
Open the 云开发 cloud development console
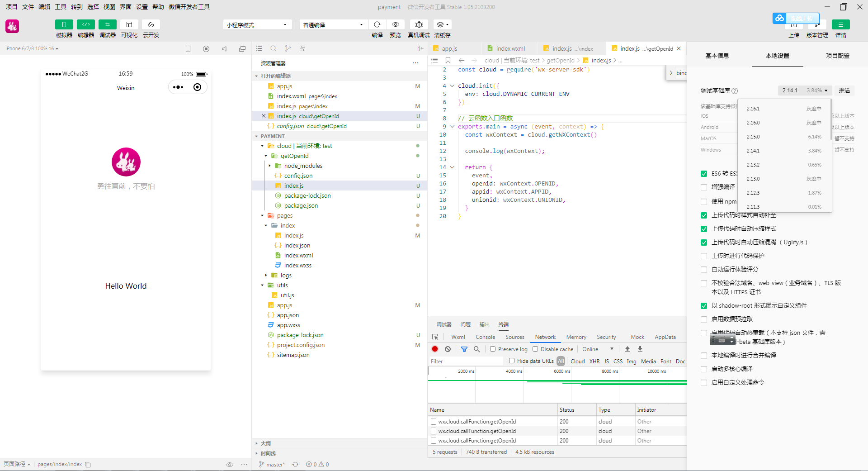(x=151, y=24)
